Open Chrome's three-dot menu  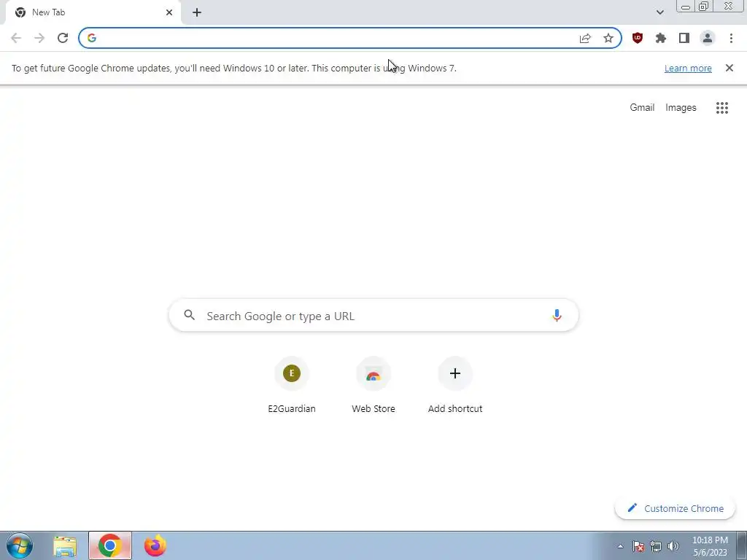pyautogui.click(x=731, y=38)
